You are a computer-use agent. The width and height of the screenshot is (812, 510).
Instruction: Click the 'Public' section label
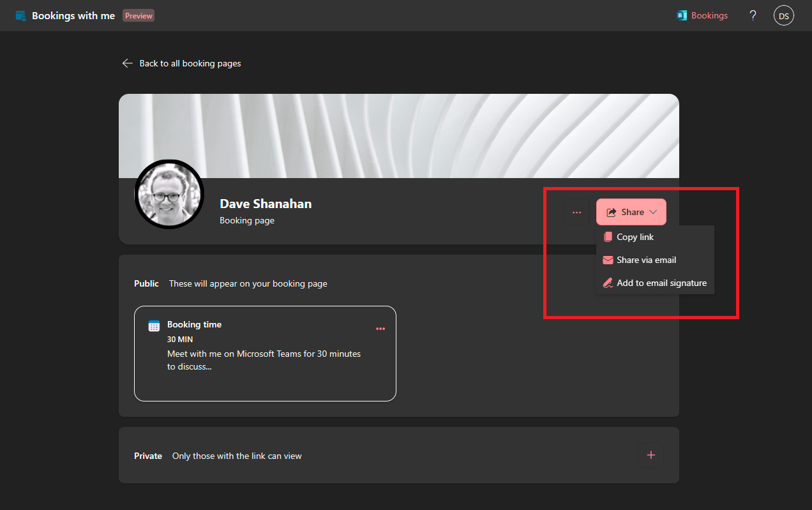pyautogui.click(x=146, y=283)
